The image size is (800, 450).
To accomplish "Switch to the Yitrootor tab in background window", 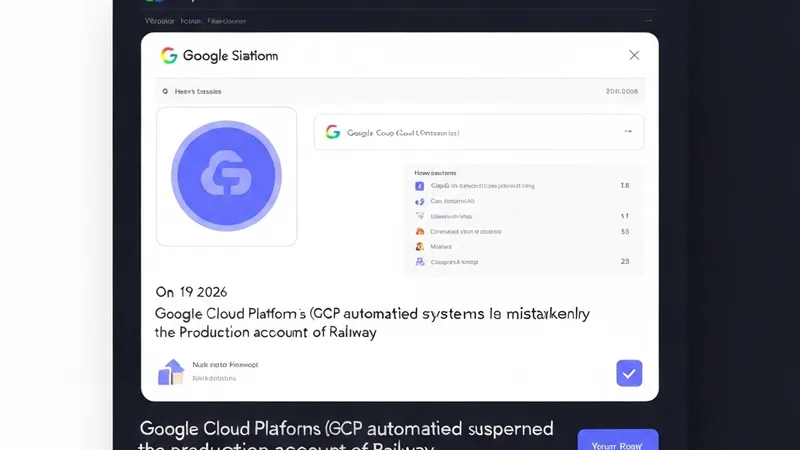I will (x=159, y=21).
